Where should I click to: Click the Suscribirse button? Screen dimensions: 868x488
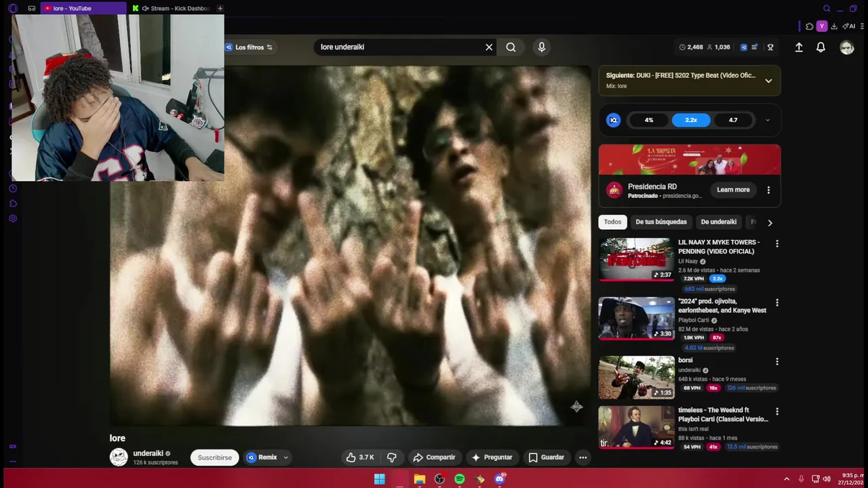pos(214,457)
